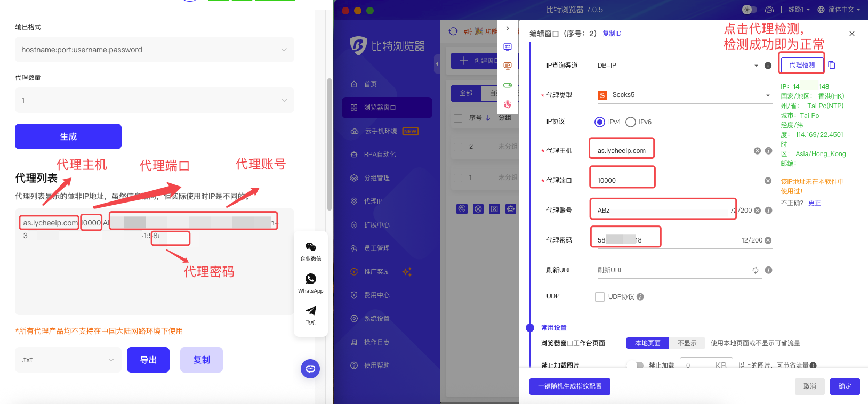Click the refresh icon in 刷新URL field

756,270
